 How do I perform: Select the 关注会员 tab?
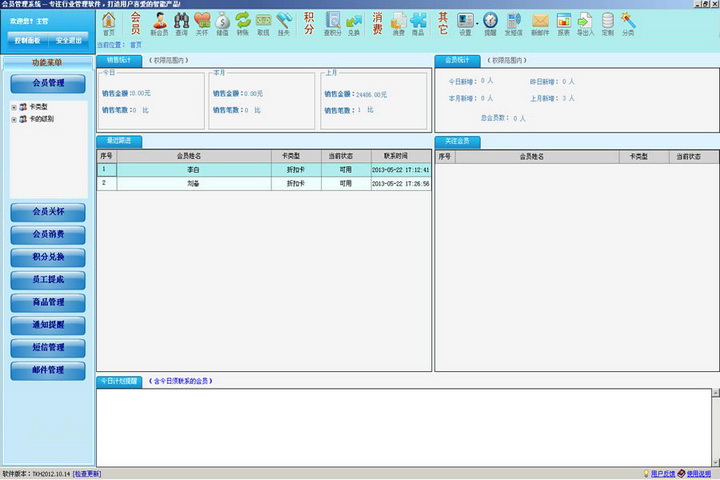pyautogui.click(x=457, y=141)
